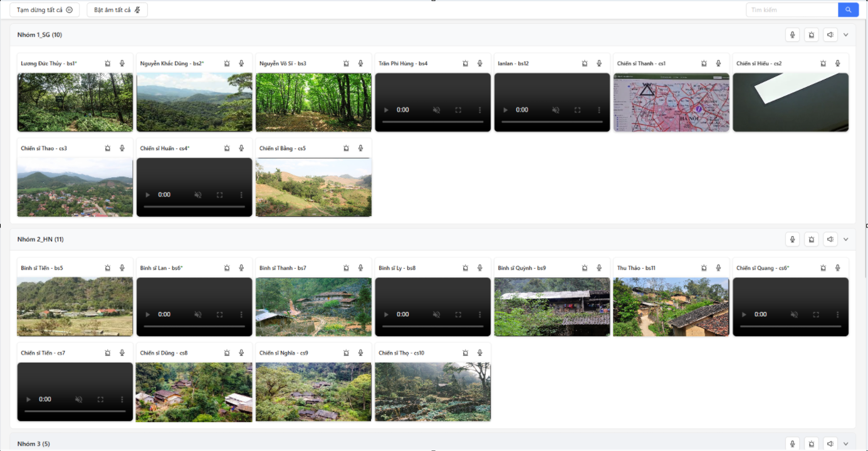Unmute the Trần Phi Hùng - bs4 video player

point(436,110)
